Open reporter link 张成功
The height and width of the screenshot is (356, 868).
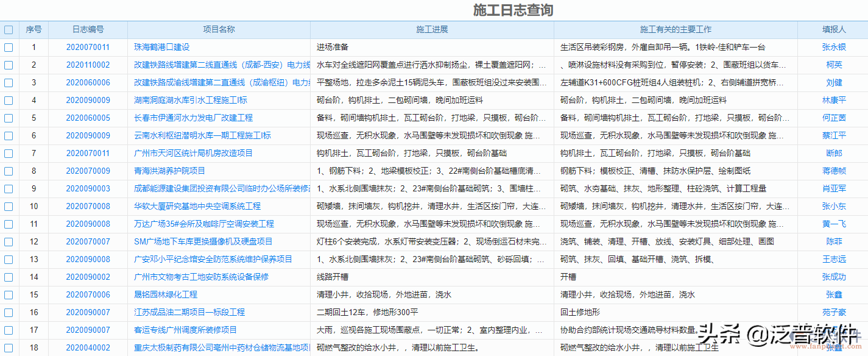click(834, 277)
